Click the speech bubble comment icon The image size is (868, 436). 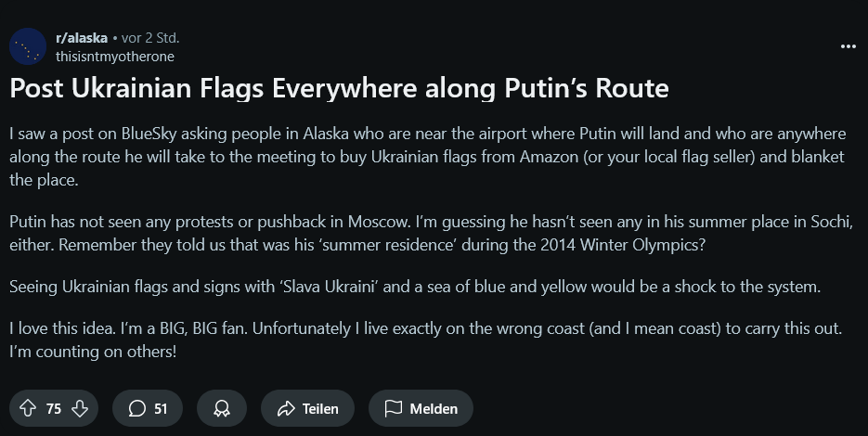point(136,408)
